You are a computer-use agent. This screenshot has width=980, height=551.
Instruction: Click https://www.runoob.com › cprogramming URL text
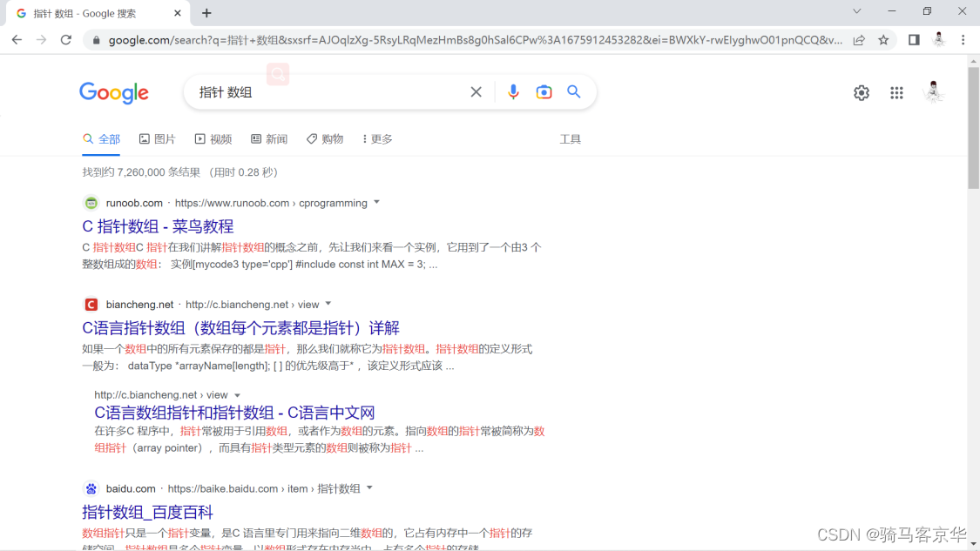tap(271, 203)
